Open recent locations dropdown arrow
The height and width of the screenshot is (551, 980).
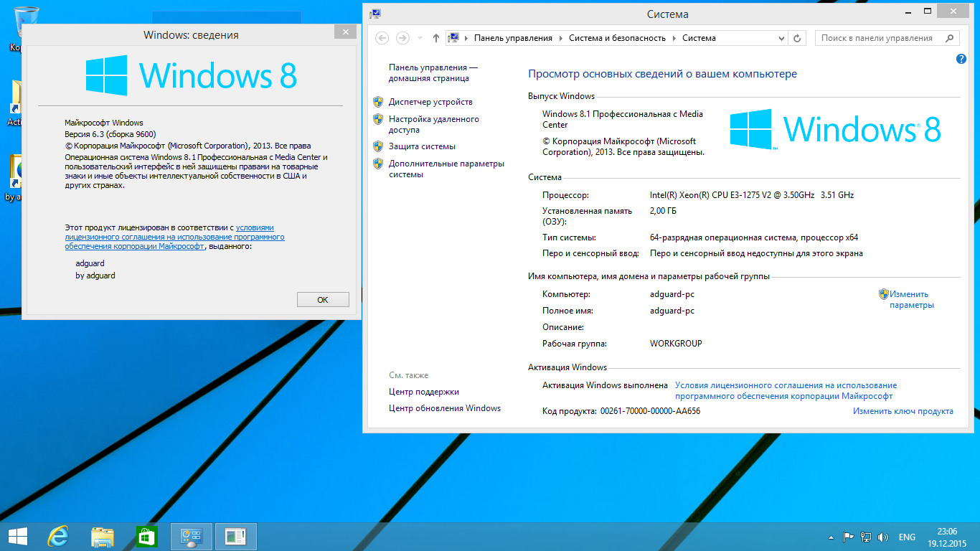click(x=420, y=38)
